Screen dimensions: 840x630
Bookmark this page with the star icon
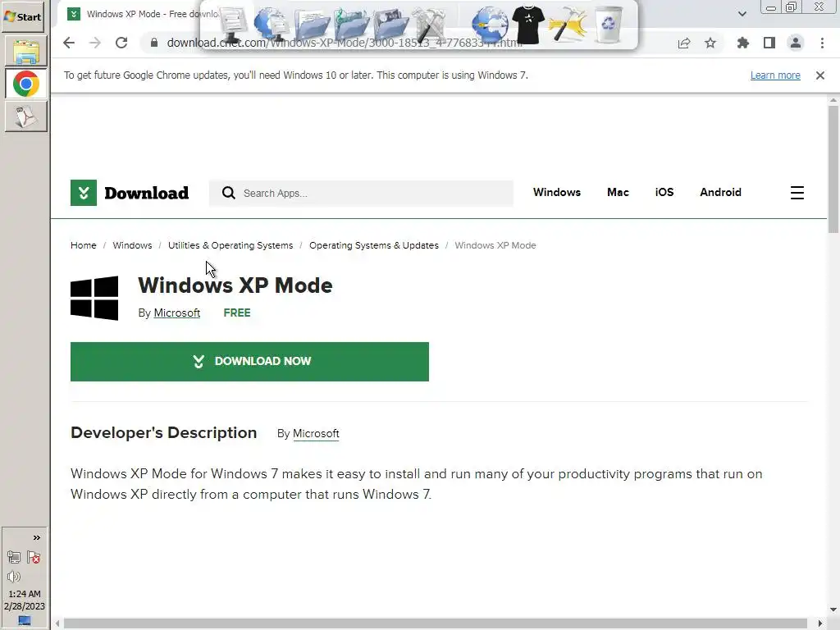[710, 43]
